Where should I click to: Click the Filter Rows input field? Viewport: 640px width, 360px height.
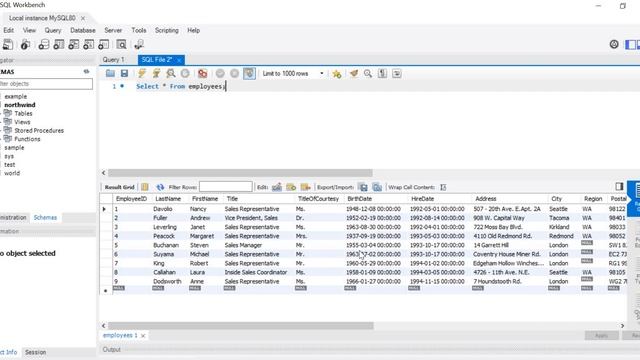[x=226, y=187]
